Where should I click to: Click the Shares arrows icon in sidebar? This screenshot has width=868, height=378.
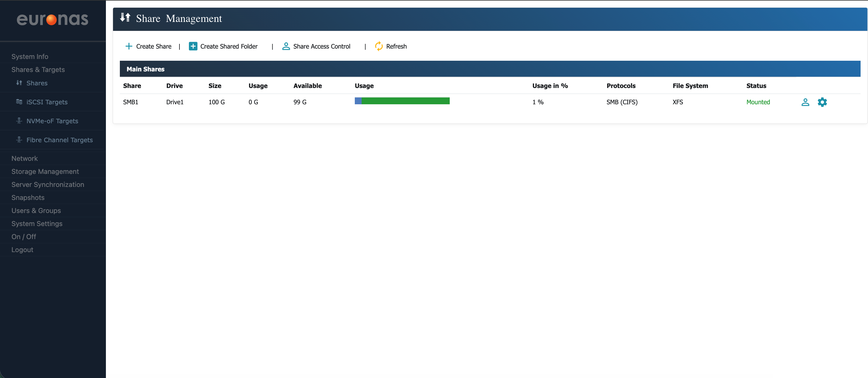tap(19, 83)
